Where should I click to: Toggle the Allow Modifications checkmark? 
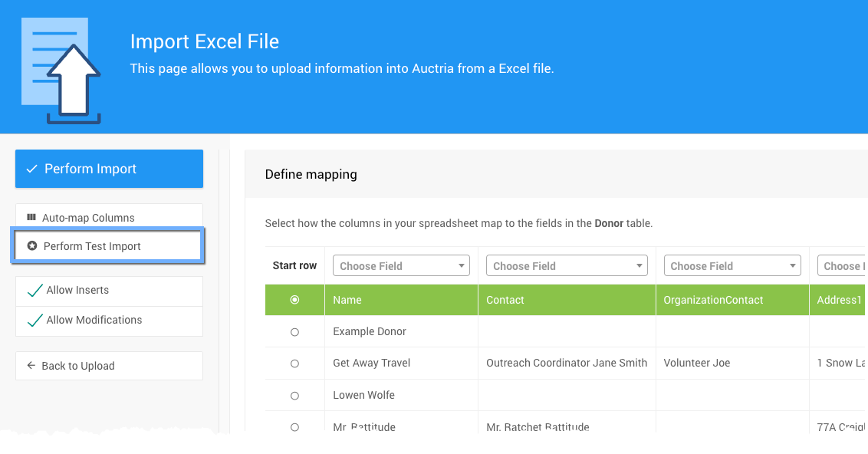tap(35, 321)
